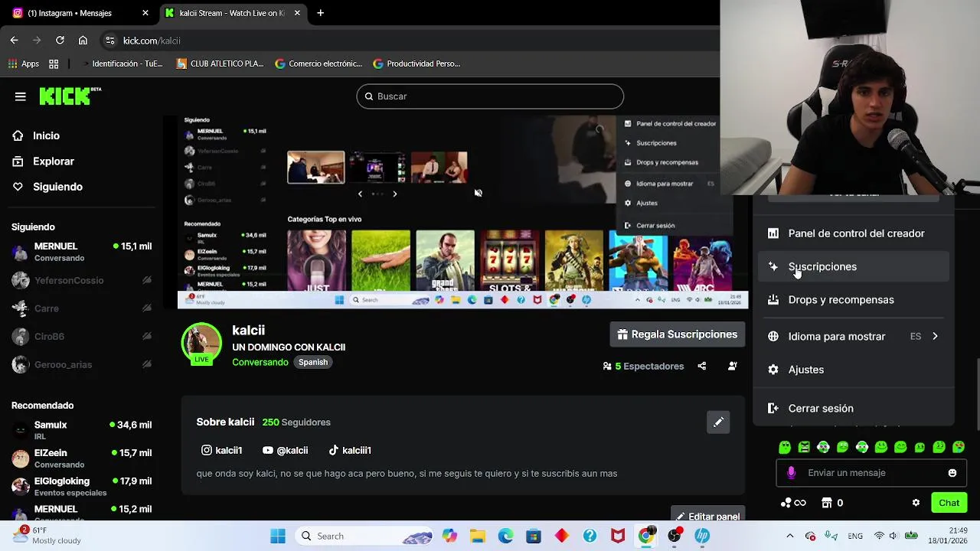
Task: Open the chat shop icon
Action: (827, 503)
